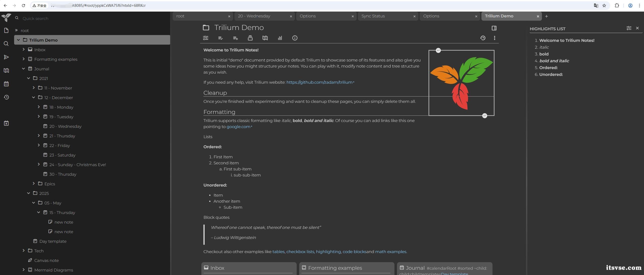Click the browser reload button
The height and width of the screenshot is (275, 644).
pos(23,6)
